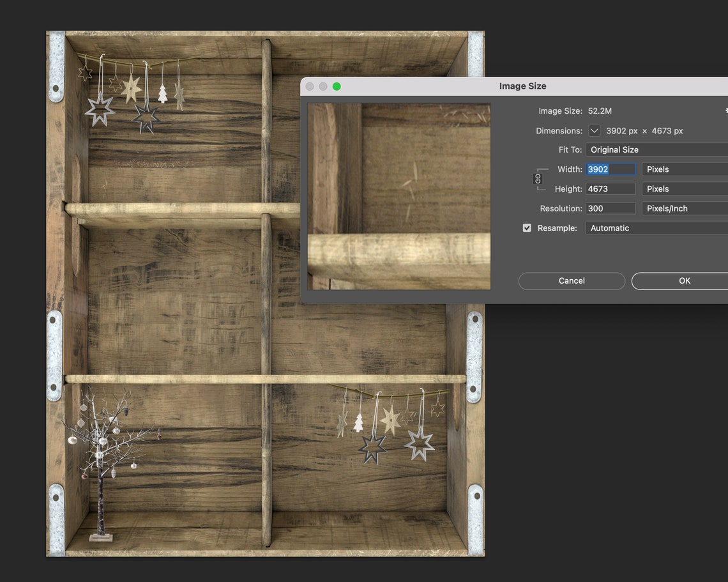This screenshot has width=728, height=582.
Task: Click the Image Size value 52.2M
Action: point(600,111)
